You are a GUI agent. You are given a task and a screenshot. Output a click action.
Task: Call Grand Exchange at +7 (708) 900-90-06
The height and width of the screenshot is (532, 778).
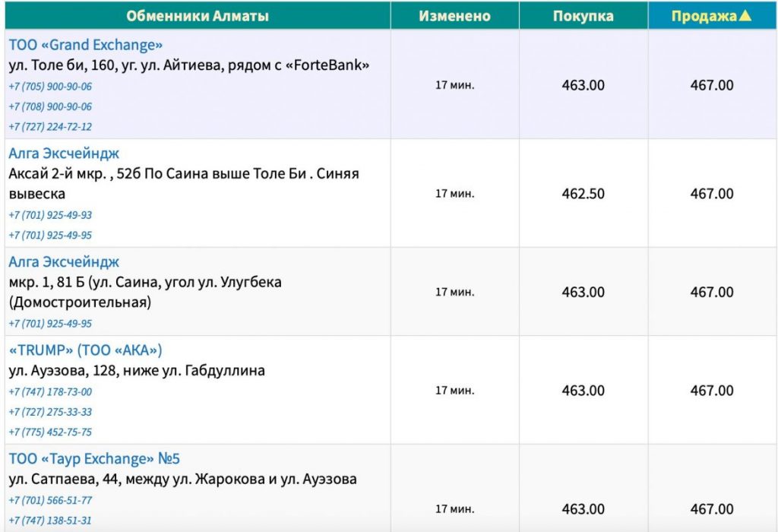(50, 106)
